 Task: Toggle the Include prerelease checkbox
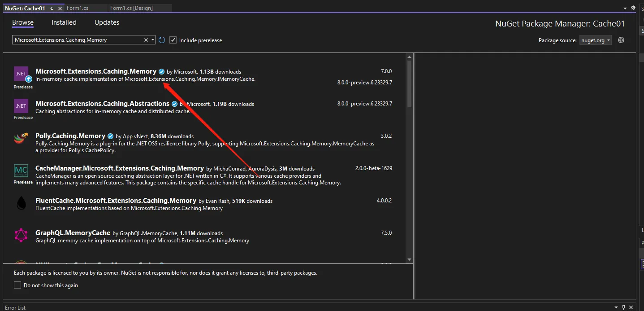point(173,40)
